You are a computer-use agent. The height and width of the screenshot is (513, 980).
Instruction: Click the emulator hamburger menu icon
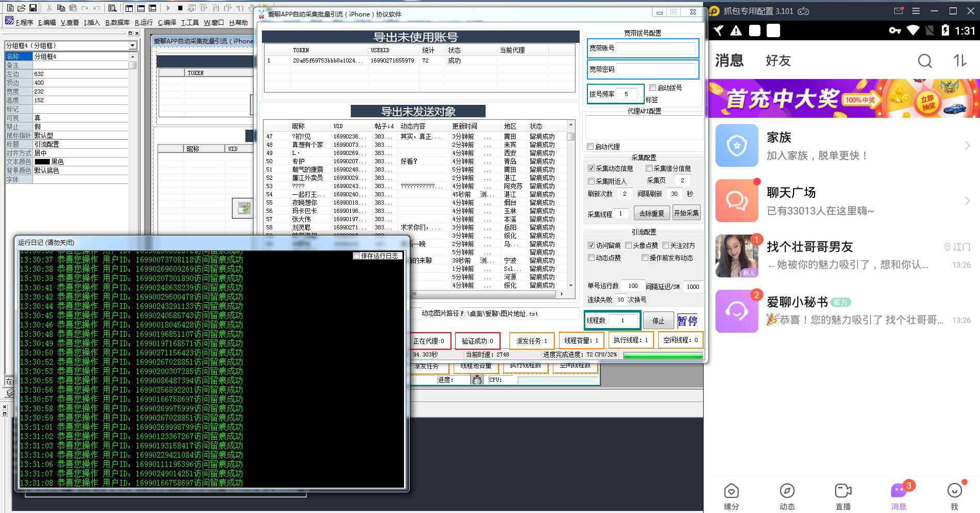coord(916,11)
